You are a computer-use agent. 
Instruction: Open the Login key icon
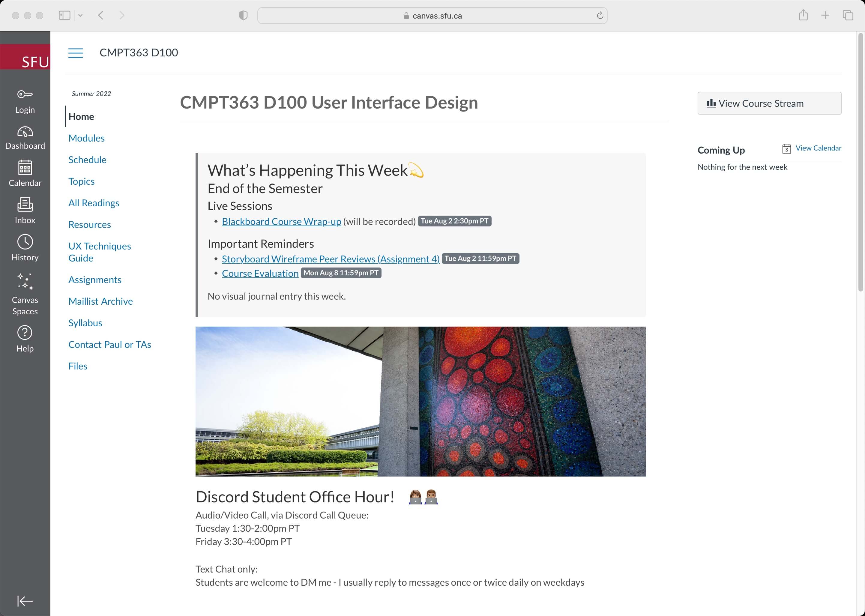25,94
